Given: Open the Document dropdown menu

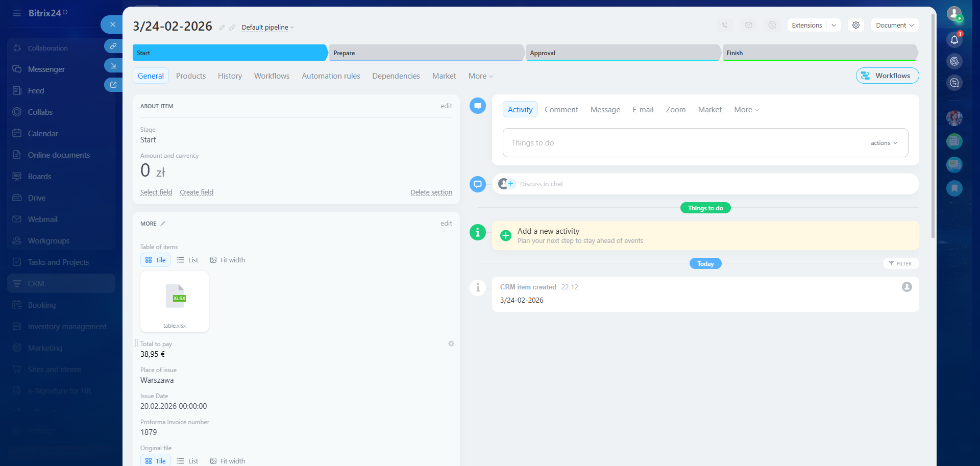Looking at the screenshot, I should [x=894, y=25].
